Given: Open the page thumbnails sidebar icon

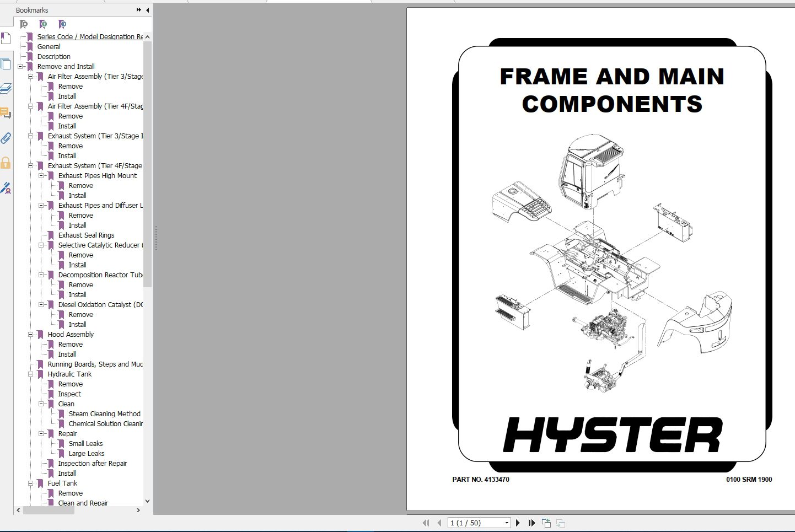Looking at the screenshot, I should point(6,64).
